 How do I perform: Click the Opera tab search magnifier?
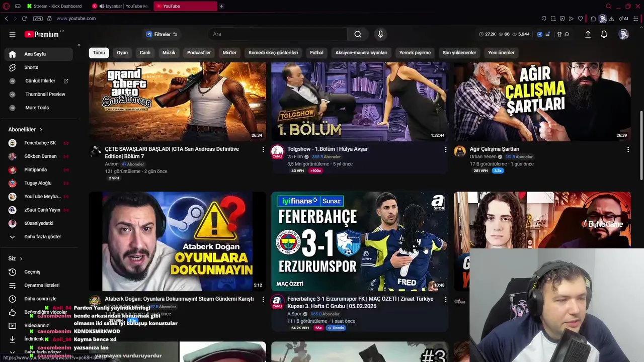pyautogui.click(x=608, y=6)
